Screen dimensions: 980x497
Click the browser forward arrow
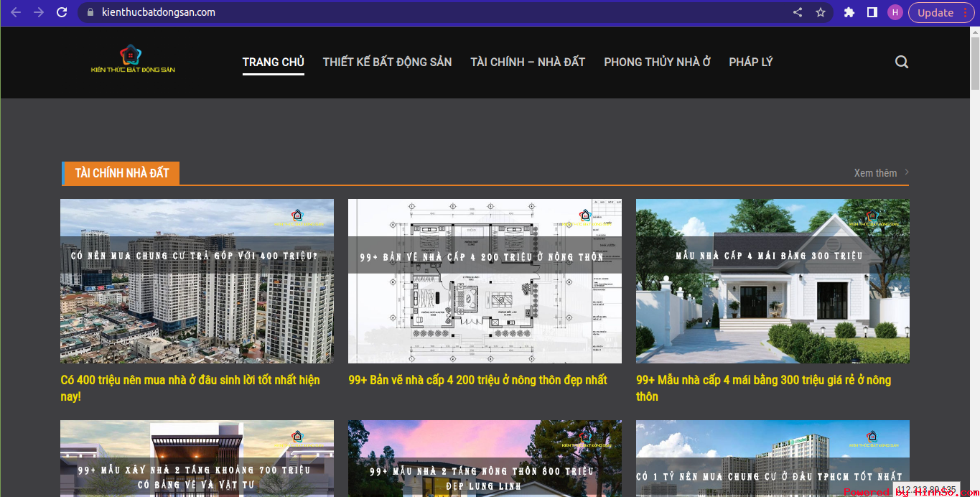tap(39, 12)
